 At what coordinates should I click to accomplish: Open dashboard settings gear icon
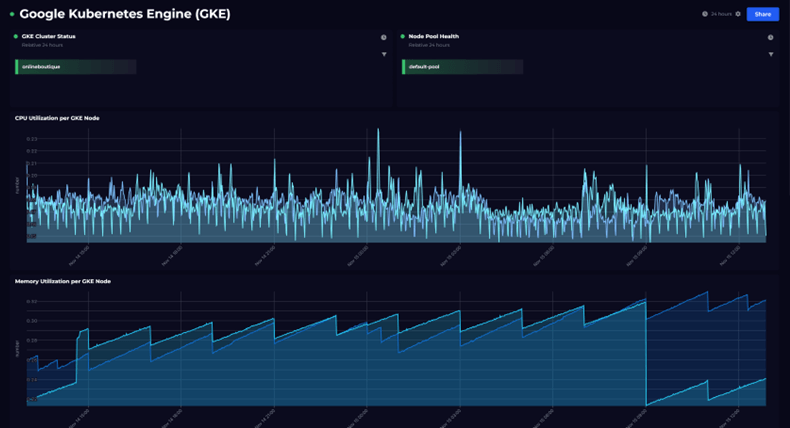tap(738, 14)
